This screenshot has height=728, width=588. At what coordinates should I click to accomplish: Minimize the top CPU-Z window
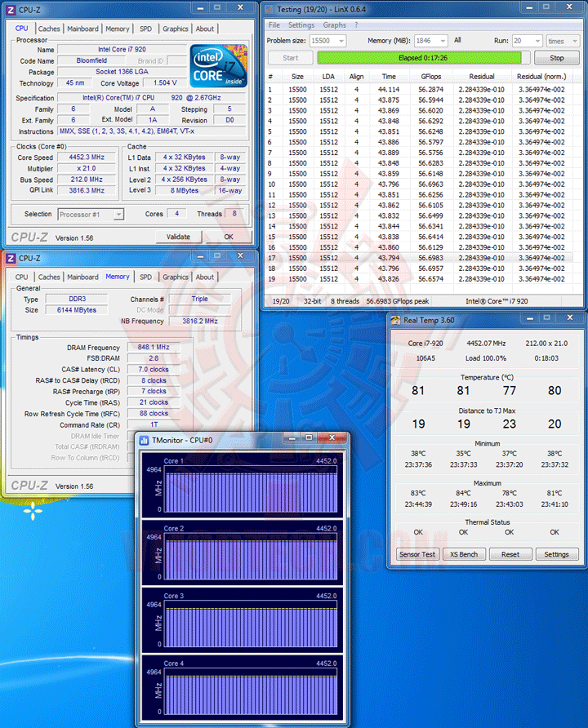(200, 8)
